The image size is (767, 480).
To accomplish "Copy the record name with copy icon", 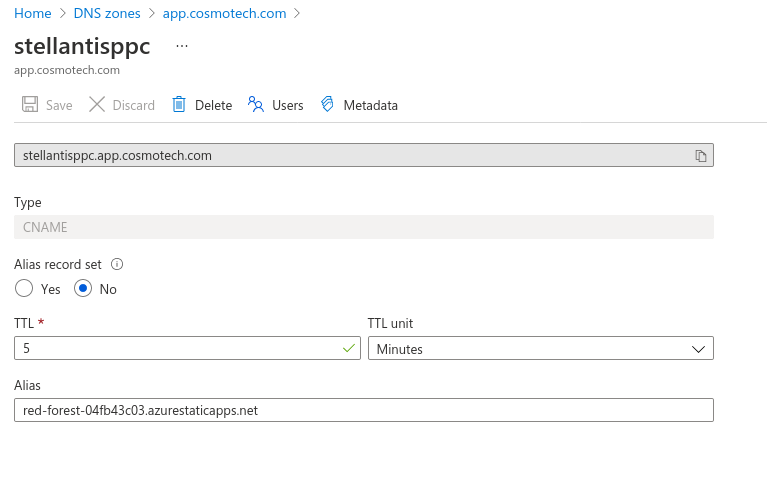I will 701,156.
